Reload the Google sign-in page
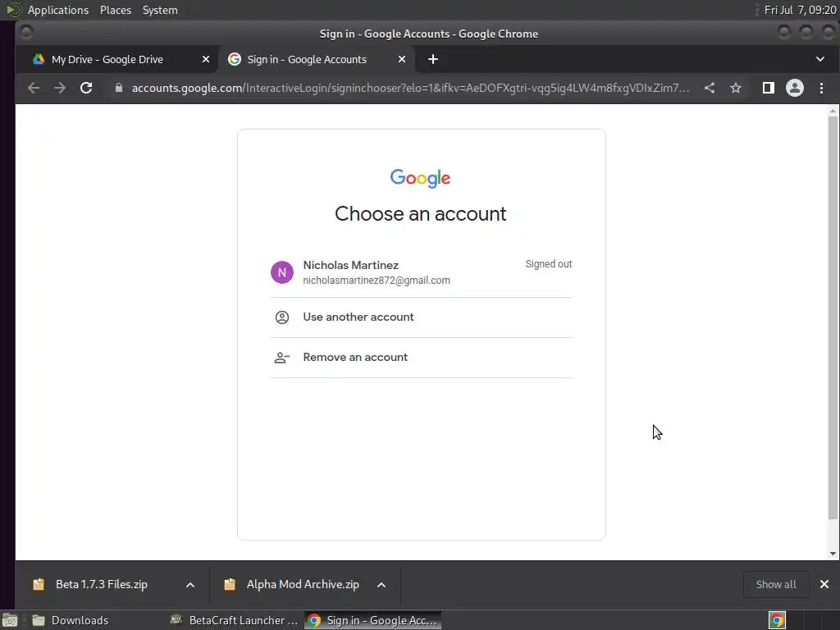840x630 pixels. pos(86,88)
